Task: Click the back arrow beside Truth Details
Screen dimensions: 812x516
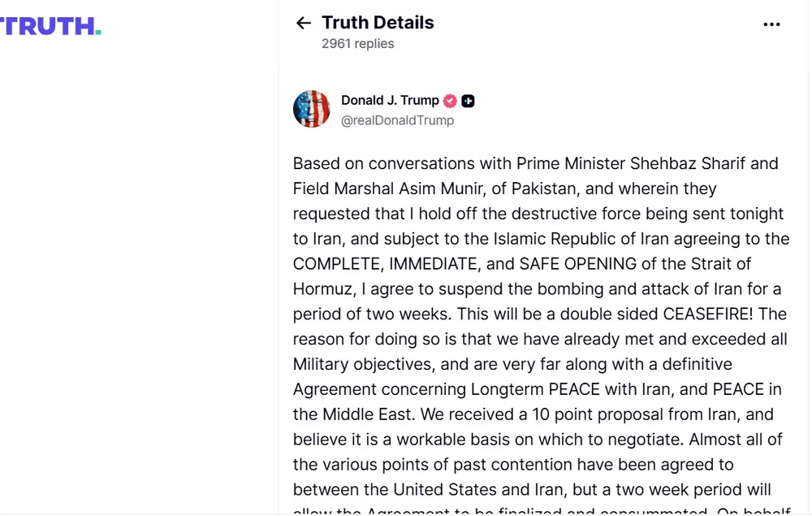Action: (304, 24)
